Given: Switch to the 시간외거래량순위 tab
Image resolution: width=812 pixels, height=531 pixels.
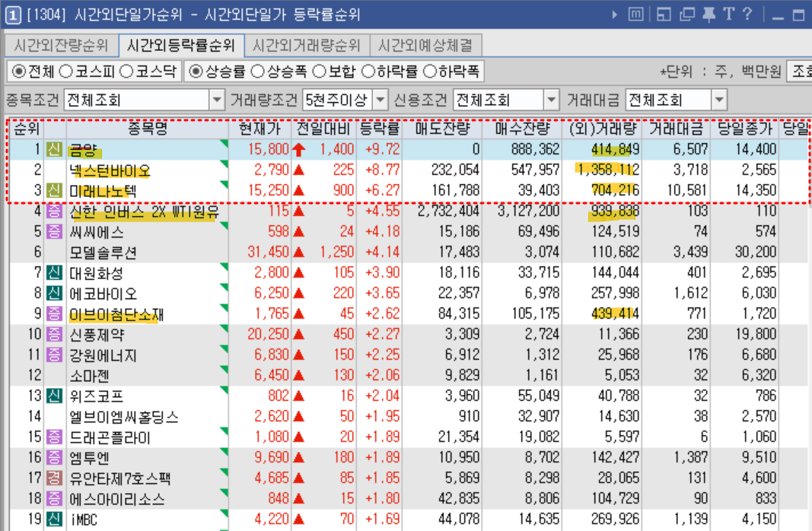Looking at the screenshot, I should click(x=307, y=46).
